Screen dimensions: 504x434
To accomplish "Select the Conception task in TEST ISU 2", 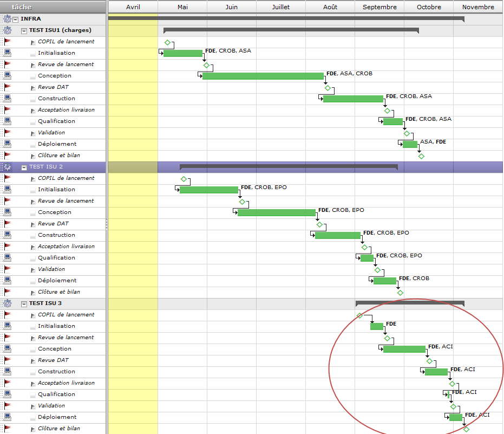I will pos(55,212).
